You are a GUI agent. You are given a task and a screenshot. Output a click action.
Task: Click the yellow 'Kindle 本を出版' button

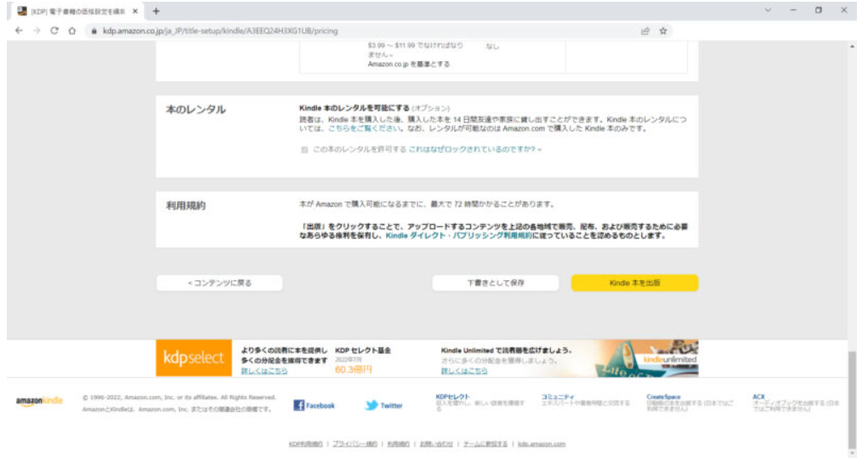pos(634,283)
